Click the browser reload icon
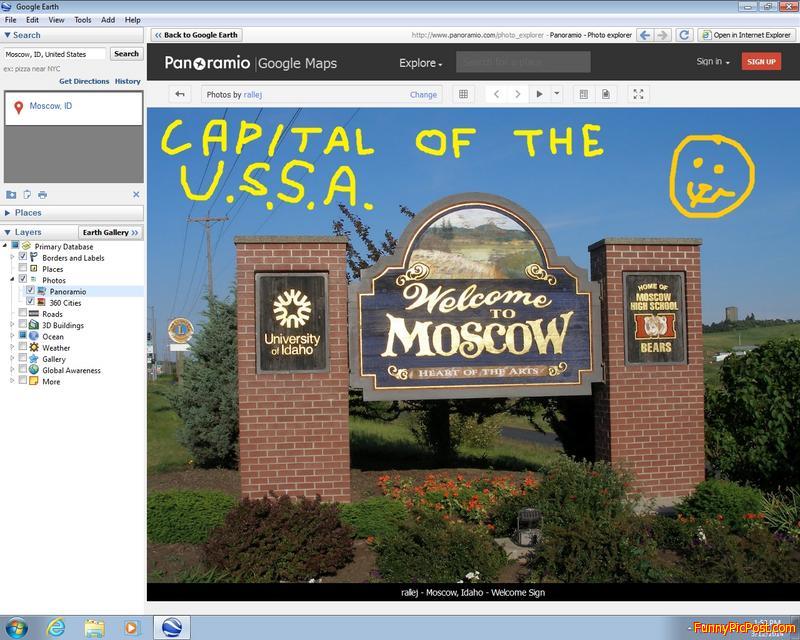 [x=684, y=35]
